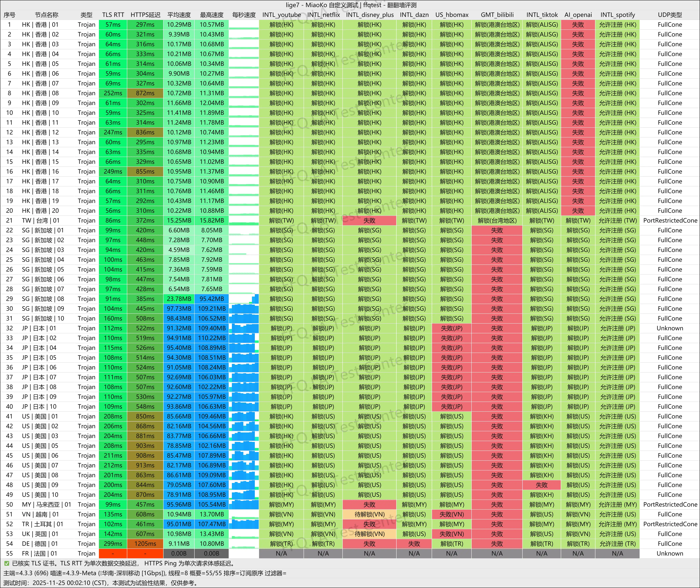Click the failed tiktok cell for US 美国 09

pos(542,485)
